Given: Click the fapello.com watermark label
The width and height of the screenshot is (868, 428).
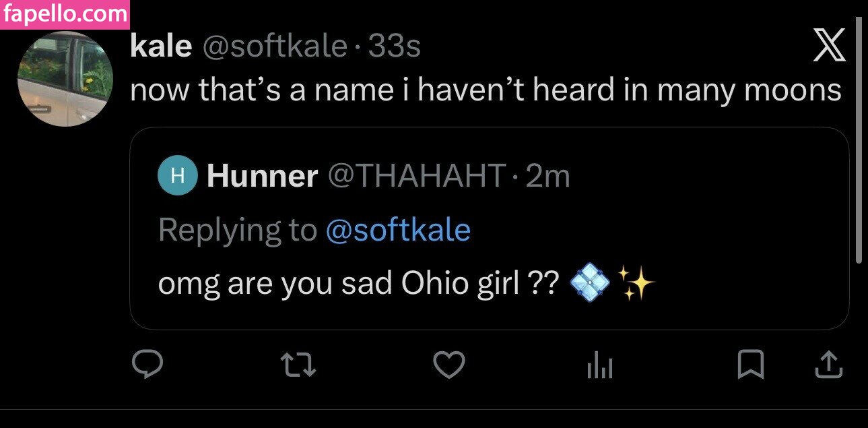Looking at the screenshot, I should pyautogui.click(x=65, y=14).
